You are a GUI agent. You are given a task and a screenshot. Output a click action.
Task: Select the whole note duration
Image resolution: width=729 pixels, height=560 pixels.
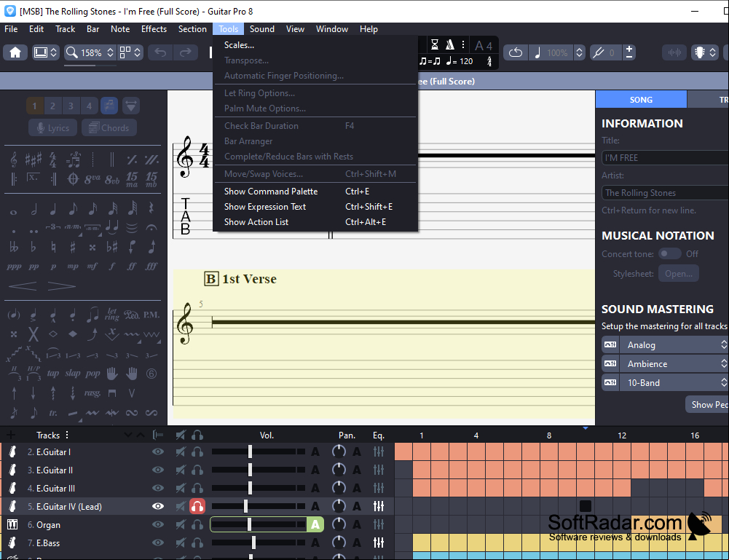14,212
